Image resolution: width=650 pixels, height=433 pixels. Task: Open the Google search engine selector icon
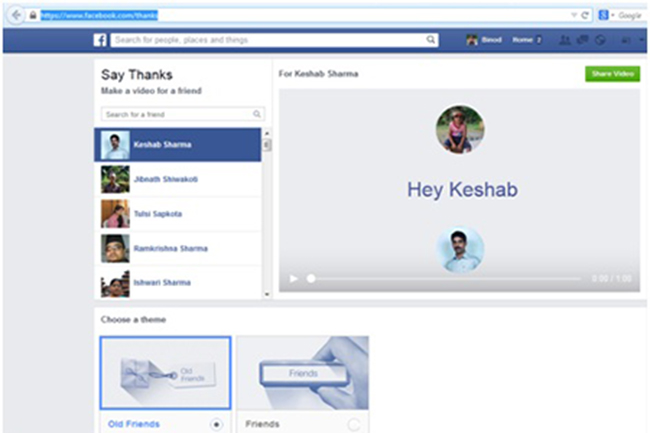[604, 15]
